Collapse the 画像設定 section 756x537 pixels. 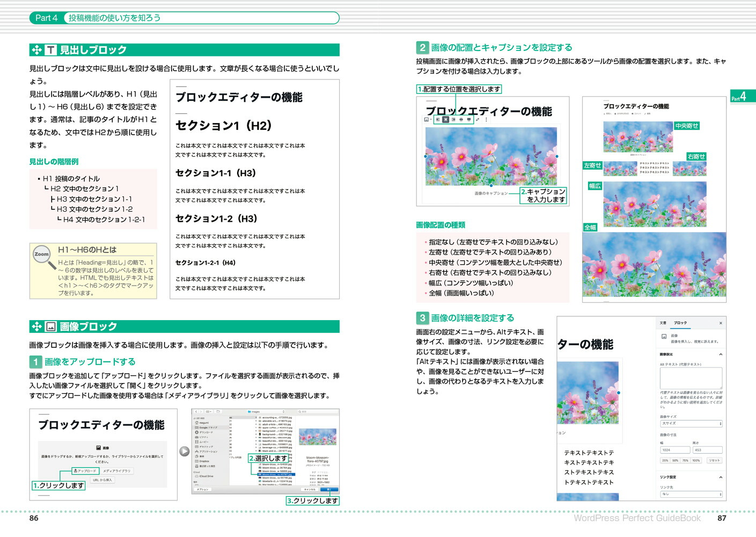point(721,354)
